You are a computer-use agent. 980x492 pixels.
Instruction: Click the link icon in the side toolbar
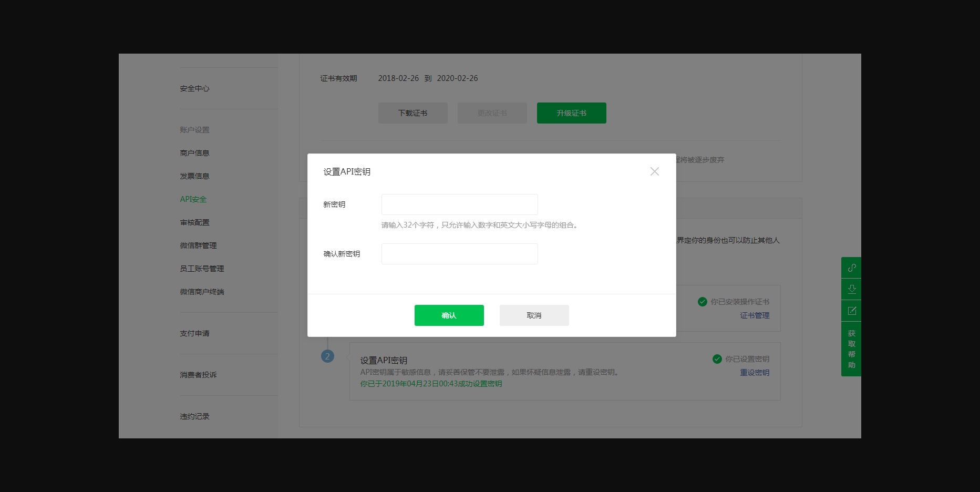[851, 268]
